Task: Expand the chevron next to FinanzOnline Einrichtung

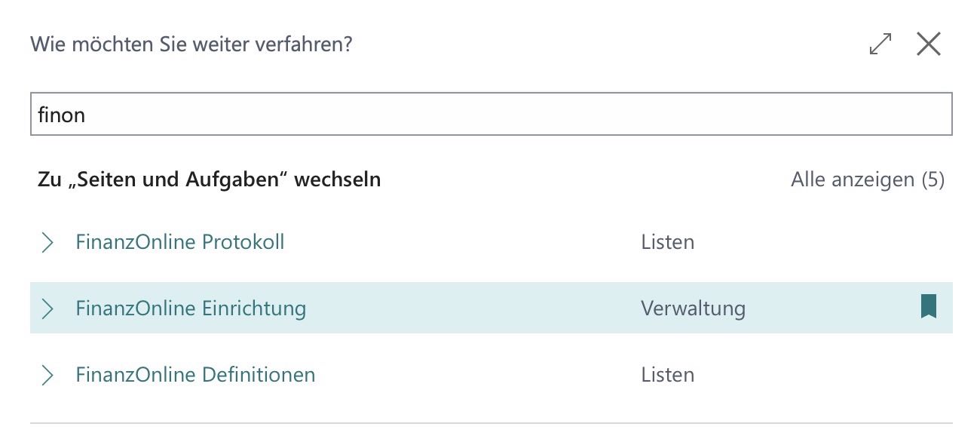Action: [47, 308]
